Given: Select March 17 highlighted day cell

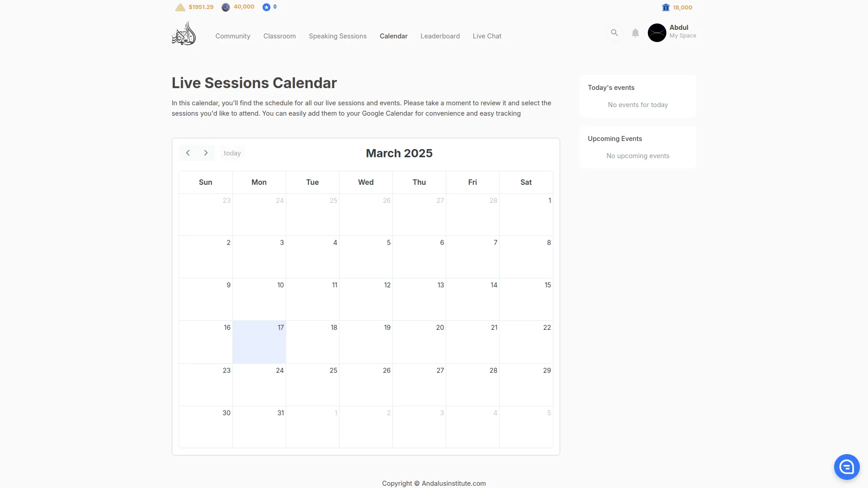Looking at the screenshot, I should click(x=259, y=342).
